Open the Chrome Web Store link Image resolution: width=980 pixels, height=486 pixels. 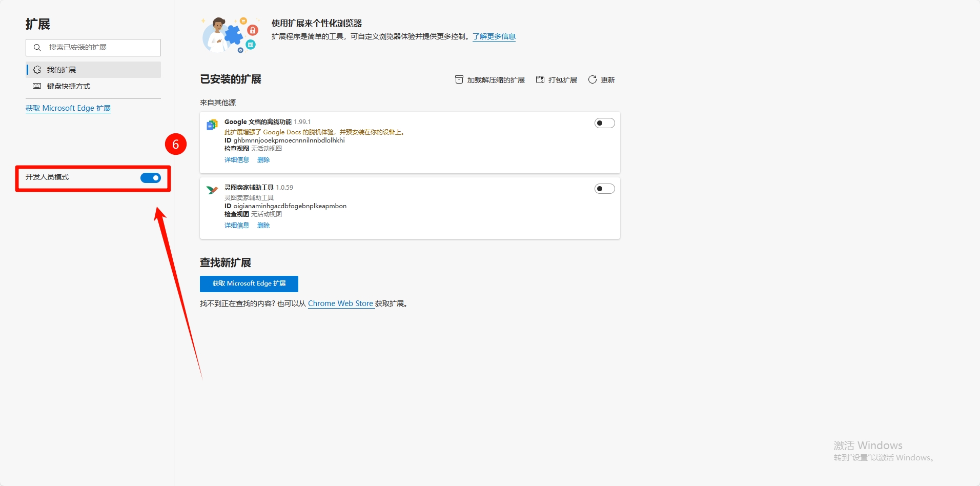(x=340, y=303)
